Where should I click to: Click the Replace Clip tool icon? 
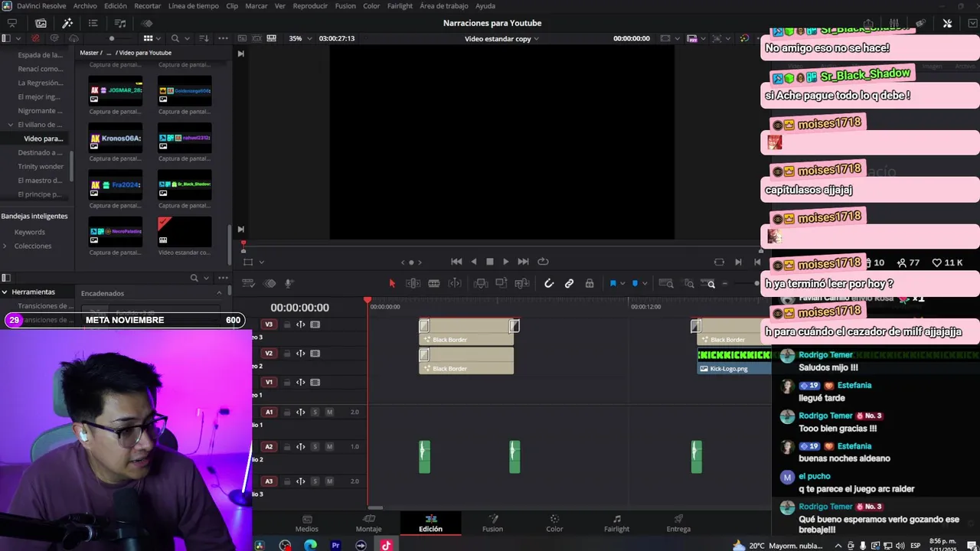pos(522,283)
